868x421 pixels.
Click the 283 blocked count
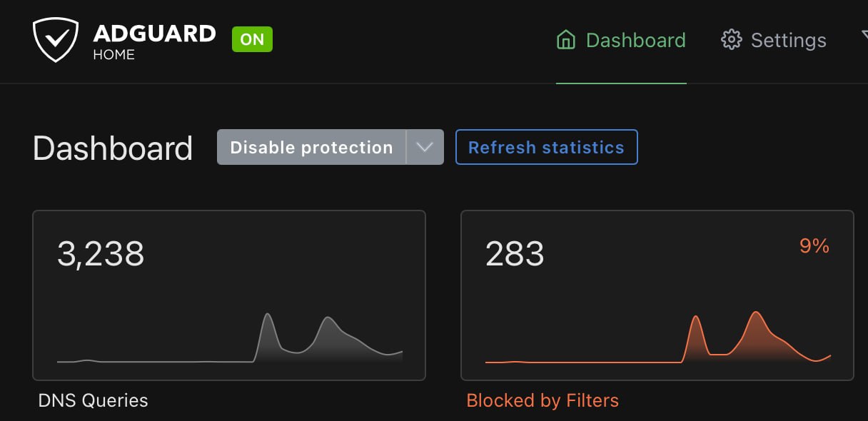point(515,253)
